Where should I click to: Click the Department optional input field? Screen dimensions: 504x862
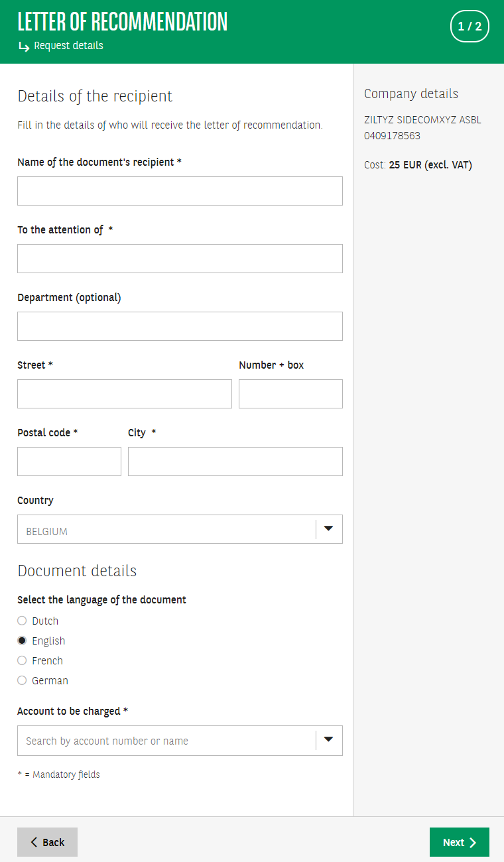[x=180, y=326]
